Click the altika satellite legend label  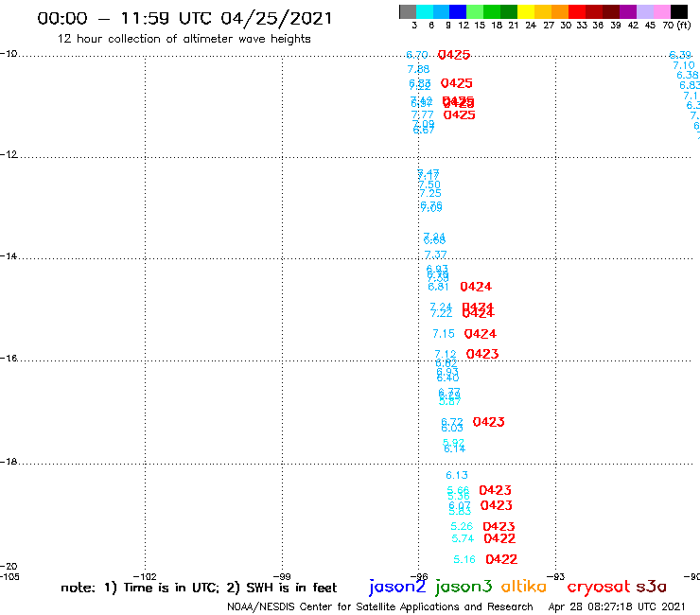pyautogui.click(x=523, y=587)
